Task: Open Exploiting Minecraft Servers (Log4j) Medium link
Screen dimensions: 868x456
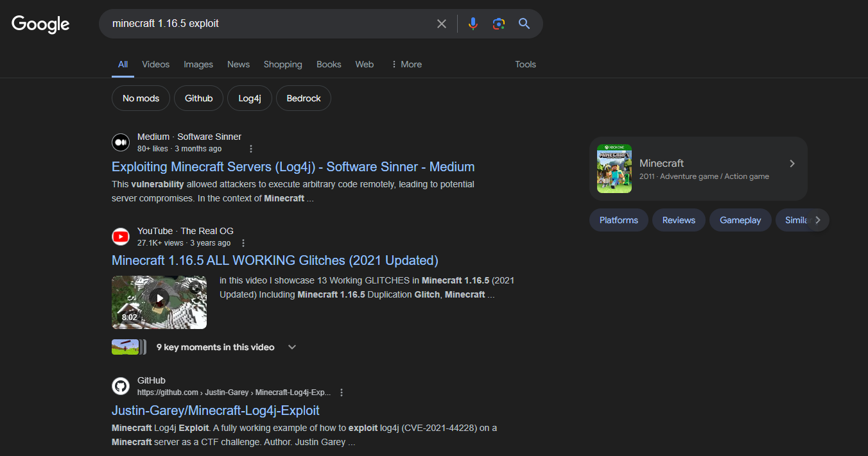Action: point(293,167)
